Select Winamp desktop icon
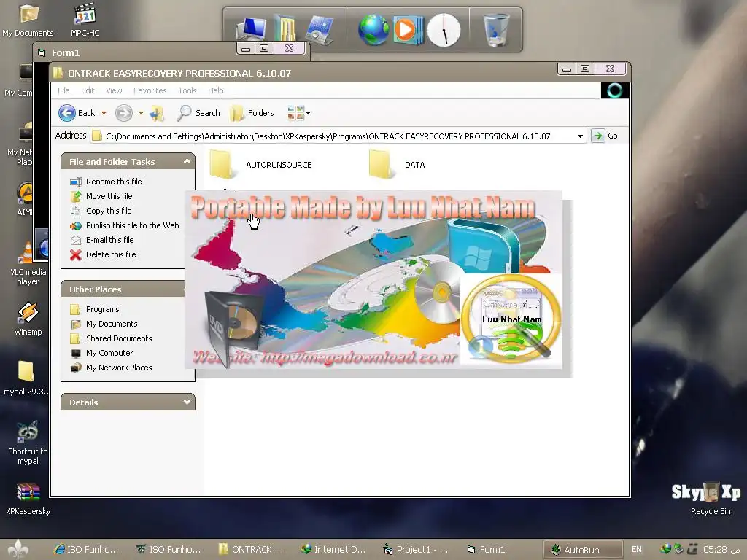This screenshot has height=560, width=747. [28, 319]
